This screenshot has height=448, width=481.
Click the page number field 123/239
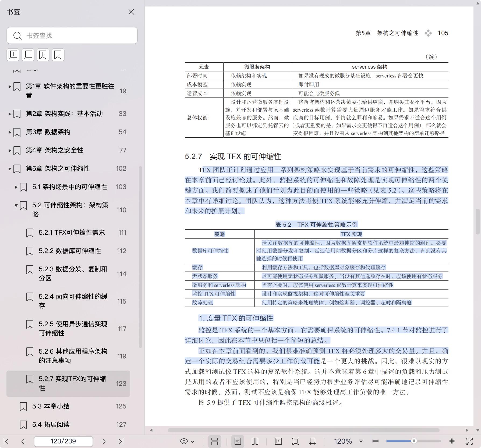pyautogui.click(x=63, y=441)
